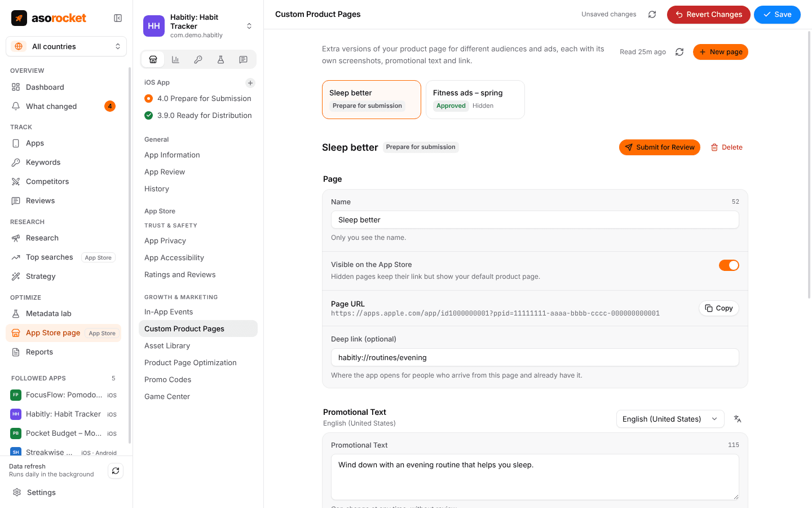The height and width of the screenshot is (508, 812).
Task: Toggle Visible on the App Store switch
Action: [x=729, y=265]
